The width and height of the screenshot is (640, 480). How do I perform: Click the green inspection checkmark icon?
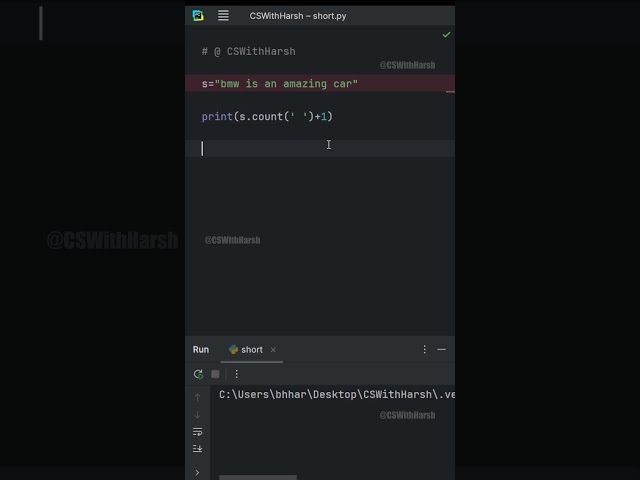click(x=446, y=35)
